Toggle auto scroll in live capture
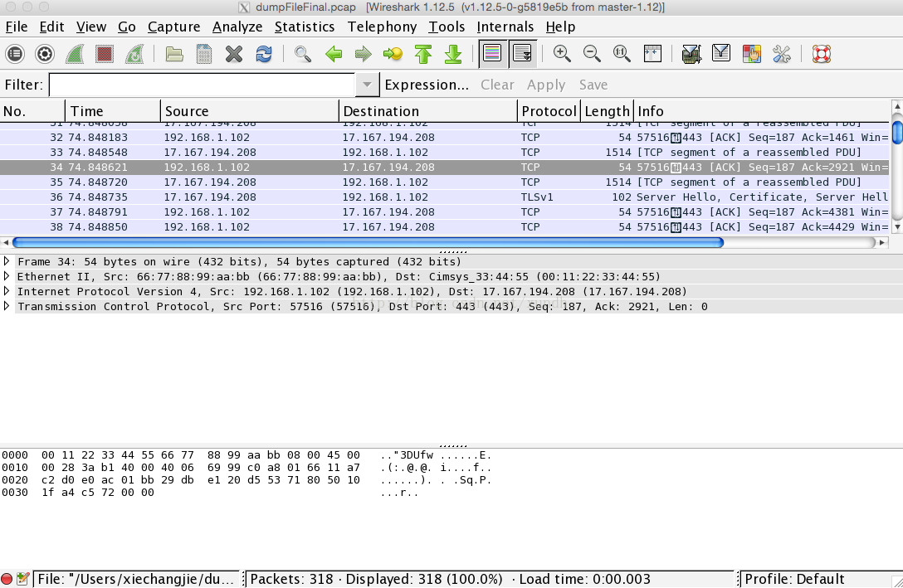Viewport: 903px width, 588px height. point(522,54)
